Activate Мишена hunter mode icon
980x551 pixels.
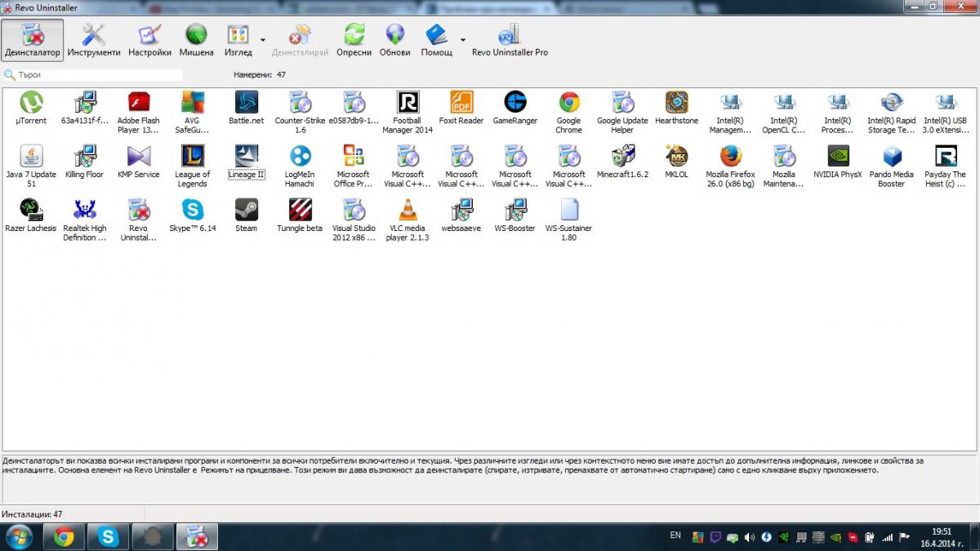pyautogui.click(x=196, y=40)
